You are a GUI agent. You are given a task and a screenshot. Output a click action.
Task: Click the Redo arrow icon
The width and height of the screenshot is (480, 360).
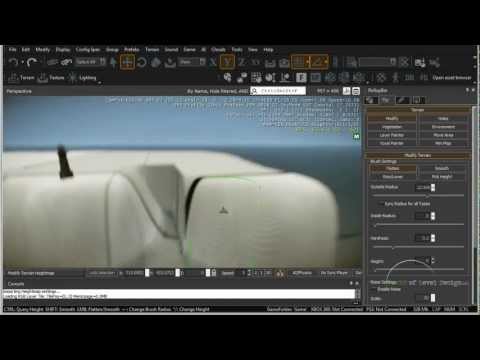pos(32,62)
